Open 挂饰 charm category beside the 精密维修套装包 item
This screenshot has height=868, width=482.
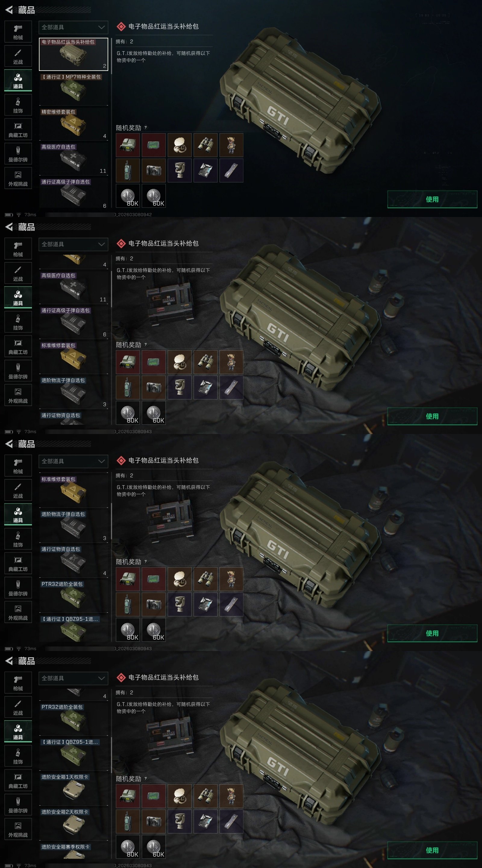click(18, 105)
